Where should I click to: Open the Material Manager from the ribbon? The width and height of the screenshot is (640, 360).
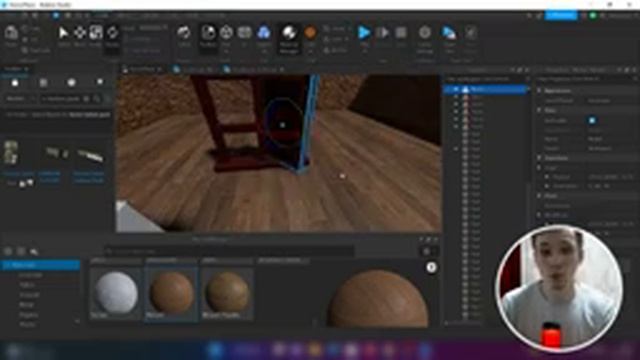pyautogui.click(x=289, y=38)
